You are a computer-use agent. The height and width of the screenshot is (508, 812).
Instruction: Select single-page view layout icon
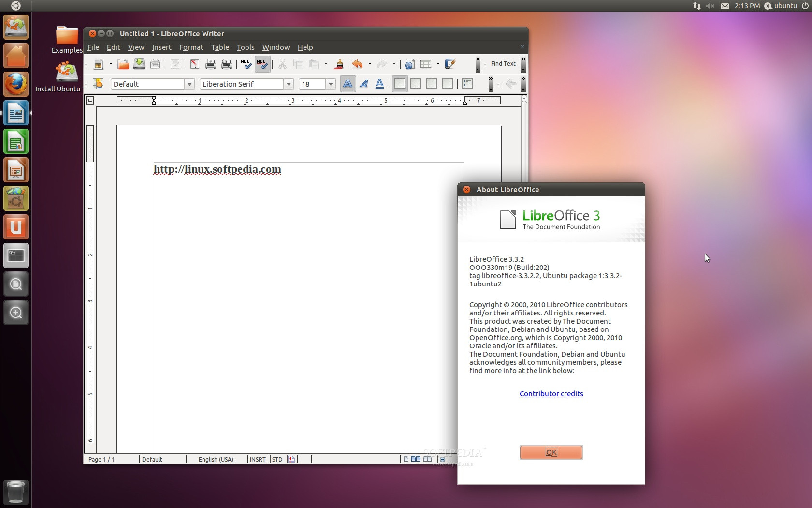coord(406,459)
